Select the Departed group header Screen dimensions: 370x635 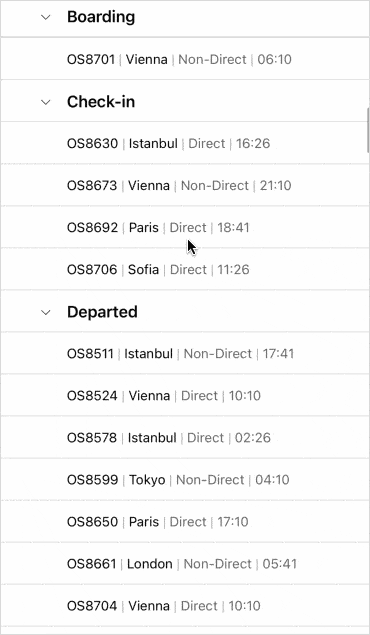coord(185,311)
